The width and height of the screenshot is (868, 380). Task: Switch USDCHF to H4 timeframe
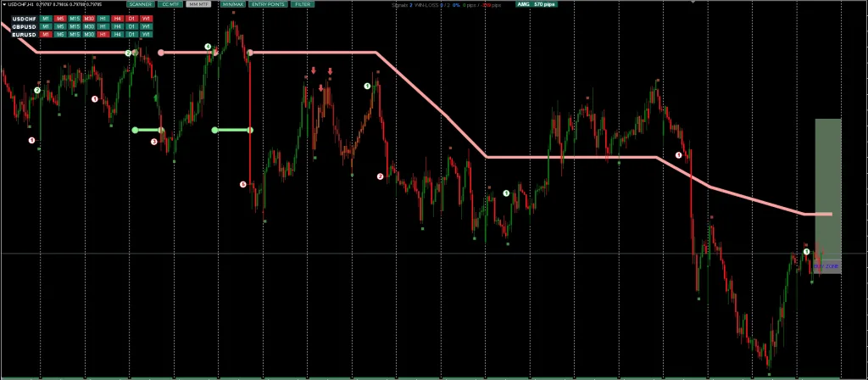click(117, 19)
